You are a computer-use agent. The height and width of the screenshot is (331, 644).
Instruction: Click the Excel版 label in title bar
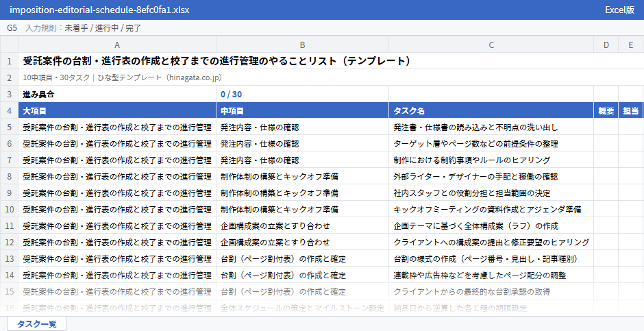coord(620,10)
